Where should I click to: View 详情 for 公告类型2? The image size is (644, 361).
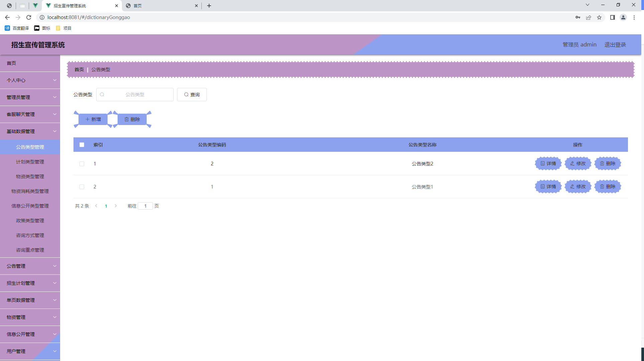coord(548,163)
